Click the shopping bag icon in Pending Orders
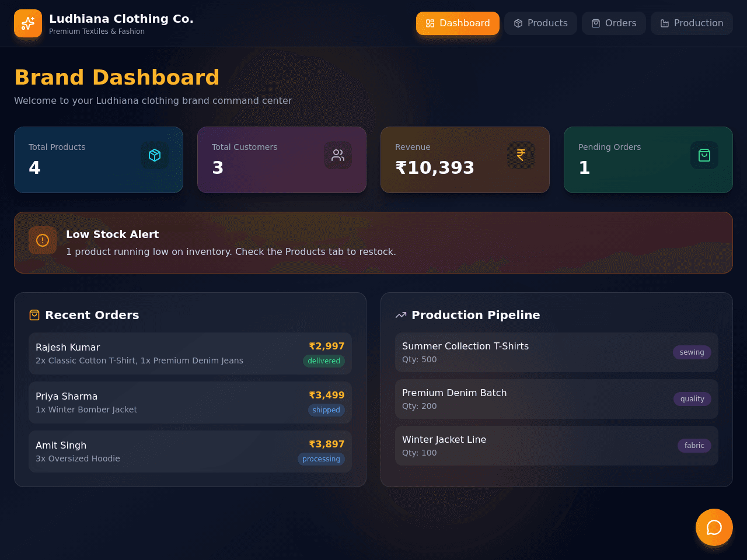 tap(704, 155)
